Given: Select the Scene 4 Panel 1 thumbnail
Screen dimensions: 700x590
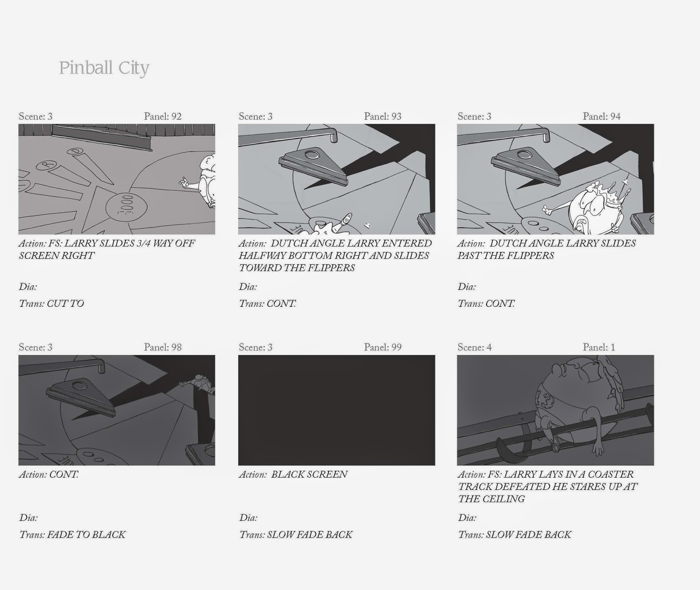Looking at the screenshot, I should (556, 410).
